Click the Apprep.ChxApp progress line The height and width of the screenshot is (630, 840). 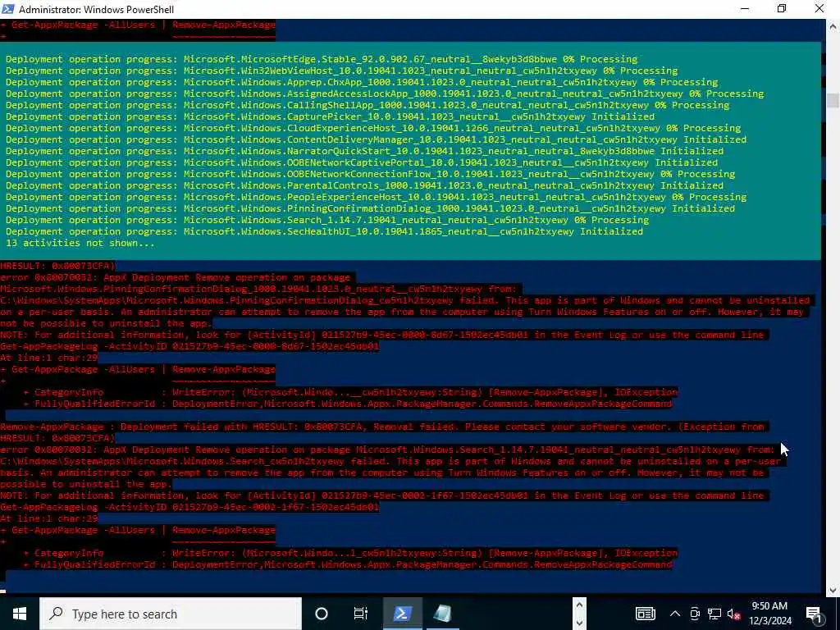[362, 82]
